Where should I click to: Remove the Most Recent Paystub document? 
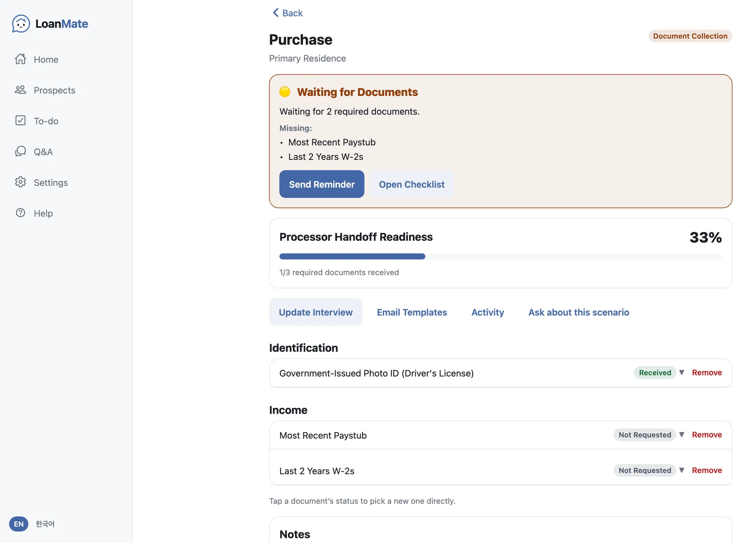pos(707,435)
